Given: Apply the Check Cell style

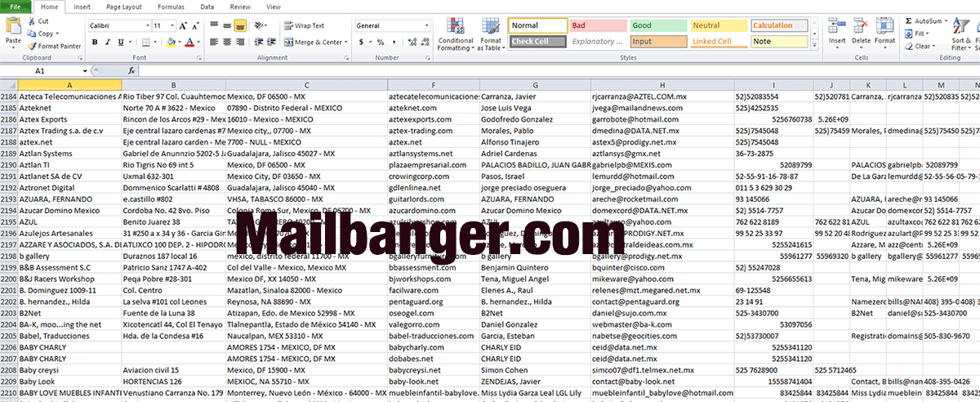Looking at the screenshot, I should pyautogui.click(x=537, y=41).
